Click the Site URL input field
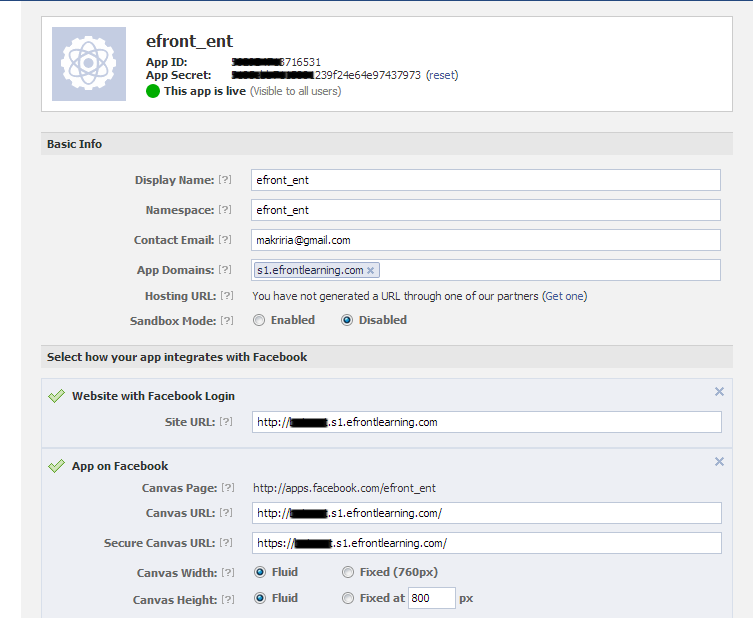The height and width of the screenshot is (618, 753). (x=486, y=422)
